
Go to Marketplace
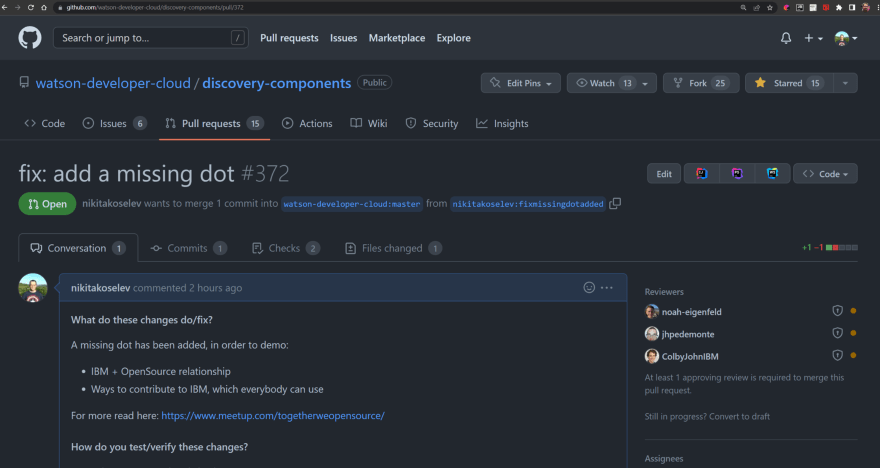tap(397, 38)
